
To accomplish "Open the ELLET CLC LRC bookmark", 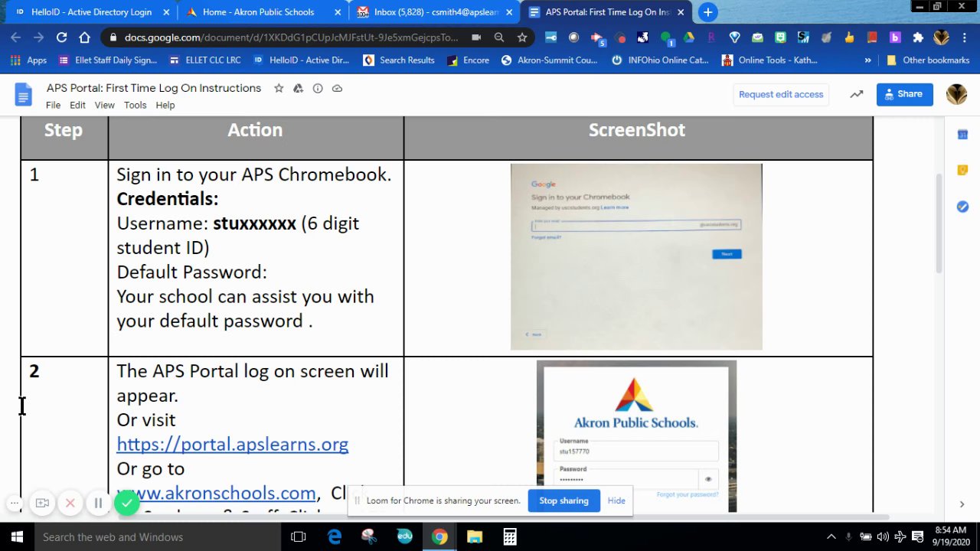I will (204, 60).
